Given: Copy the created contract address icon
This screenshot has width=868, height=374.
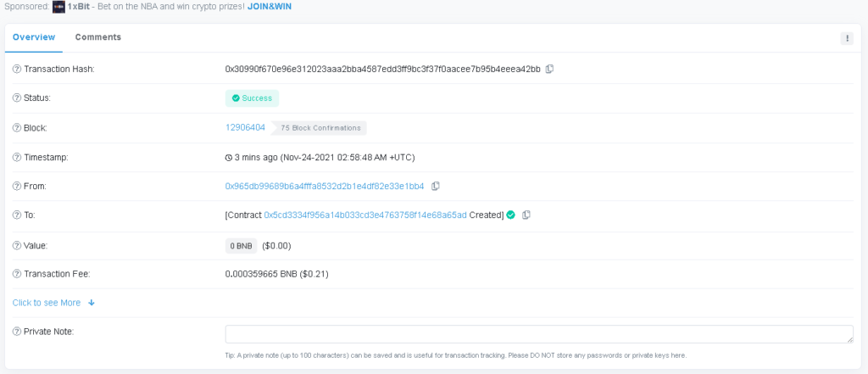Looking at the screenshot, I should (x=526, y=215).
